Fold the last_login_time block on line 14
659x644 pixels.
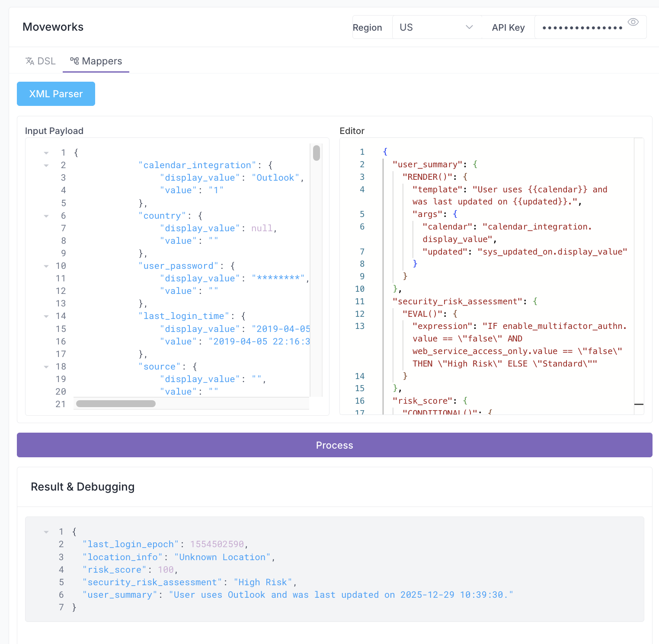pos(46,316)
